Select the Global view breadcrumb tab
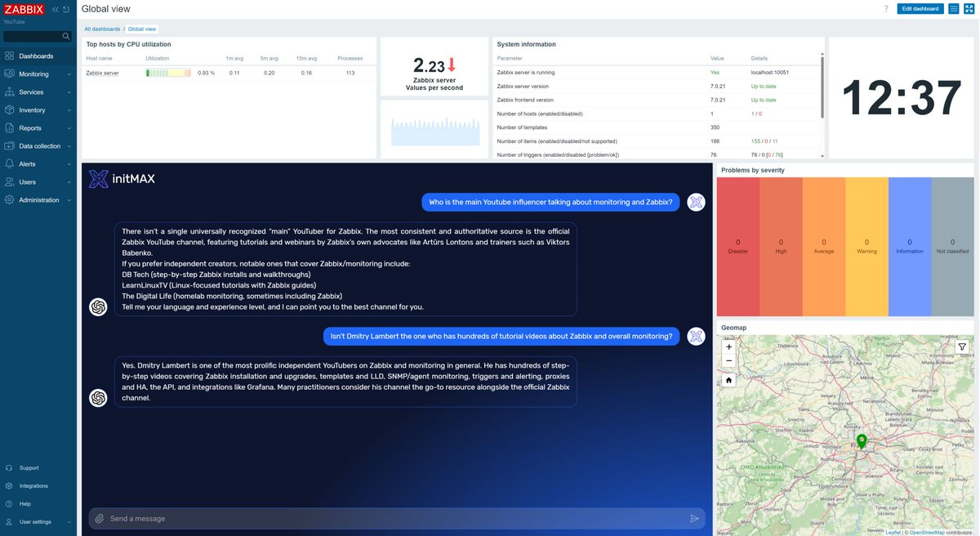The height and width of the screenshot is (536, 980). click(142, 29)
